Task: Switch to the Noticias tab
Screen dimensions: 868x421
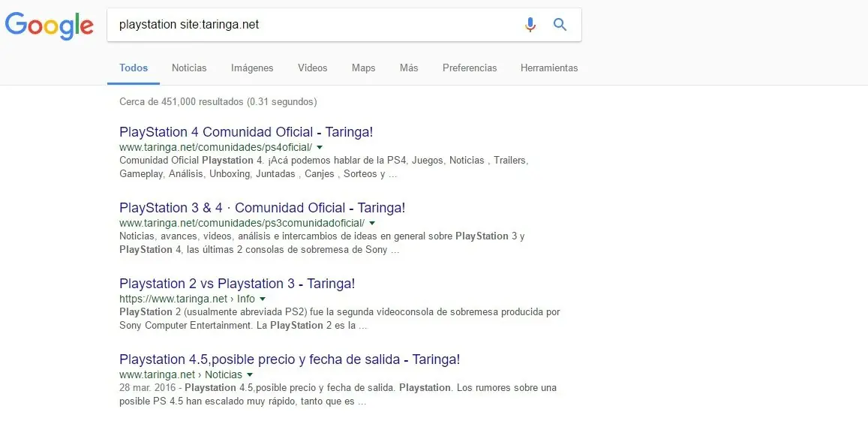Action: click(189, 68)
